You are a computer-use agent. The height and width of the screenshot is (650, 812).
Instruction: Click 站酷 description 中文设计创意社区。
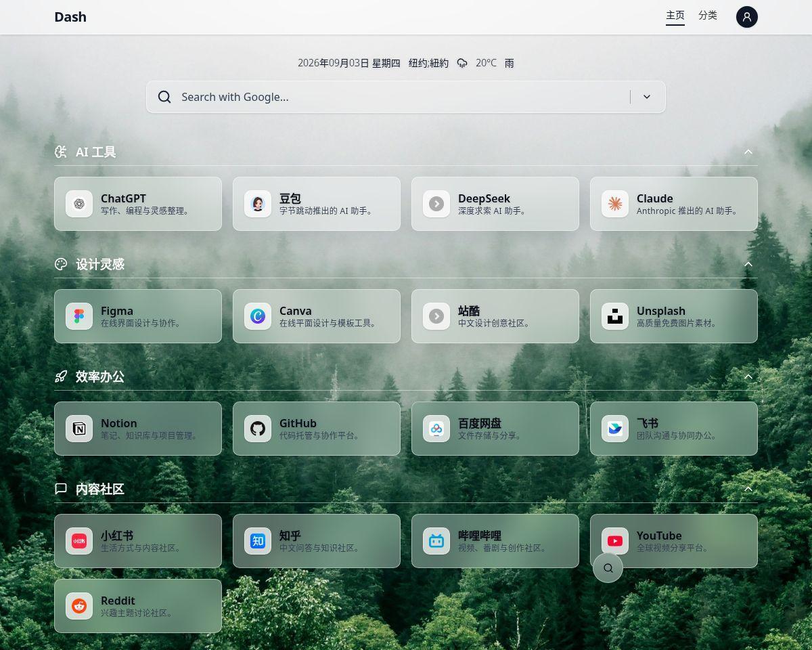point(495,323)
